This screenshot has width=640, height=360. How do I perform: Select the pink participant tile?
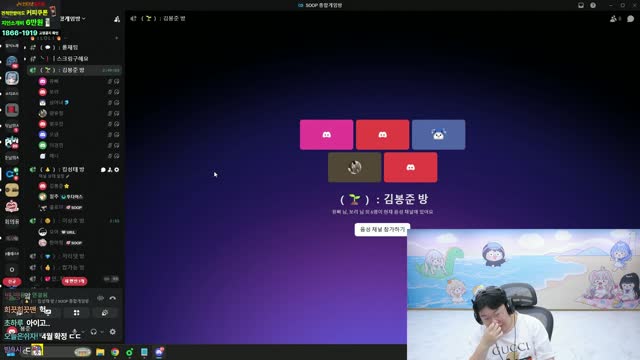point(327,135)
